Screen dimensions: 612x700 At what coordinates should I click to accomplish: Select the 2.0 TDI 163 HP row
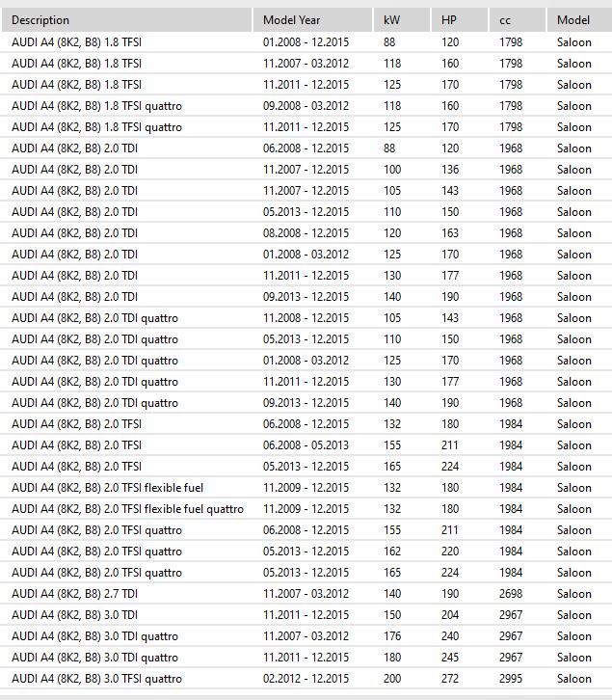306,233
